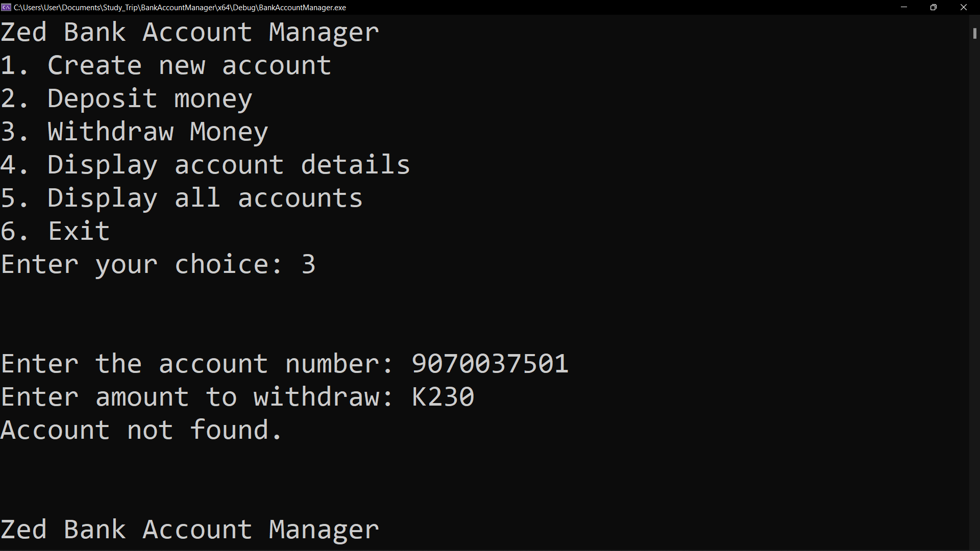Click the account number 9070037501

490,364
